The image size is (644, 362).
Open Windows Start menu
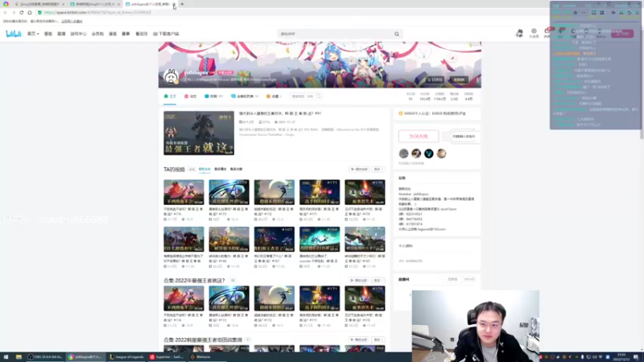6,357
